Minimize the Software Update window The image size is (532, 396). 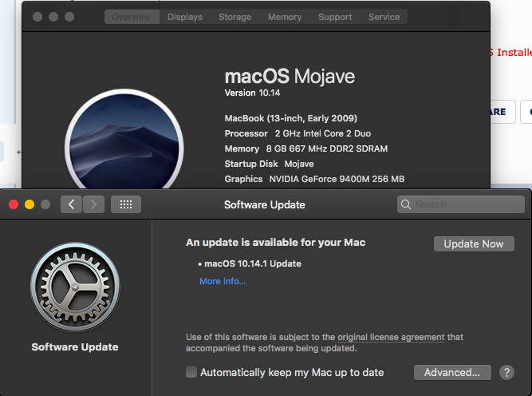(30, 204)
